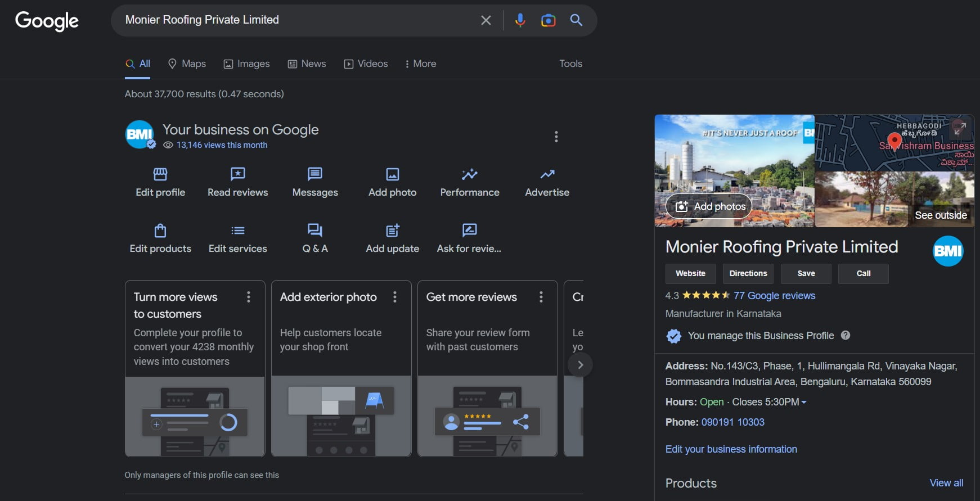The height and width of the screenshot is (501, 980).
Task: Choose Add photo action
Action: point(393,182)
